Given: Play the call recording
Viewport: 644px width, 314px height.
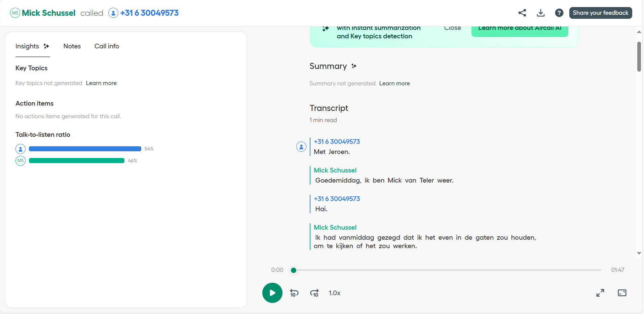Looking at the screenshot, I should click(272, 293).
